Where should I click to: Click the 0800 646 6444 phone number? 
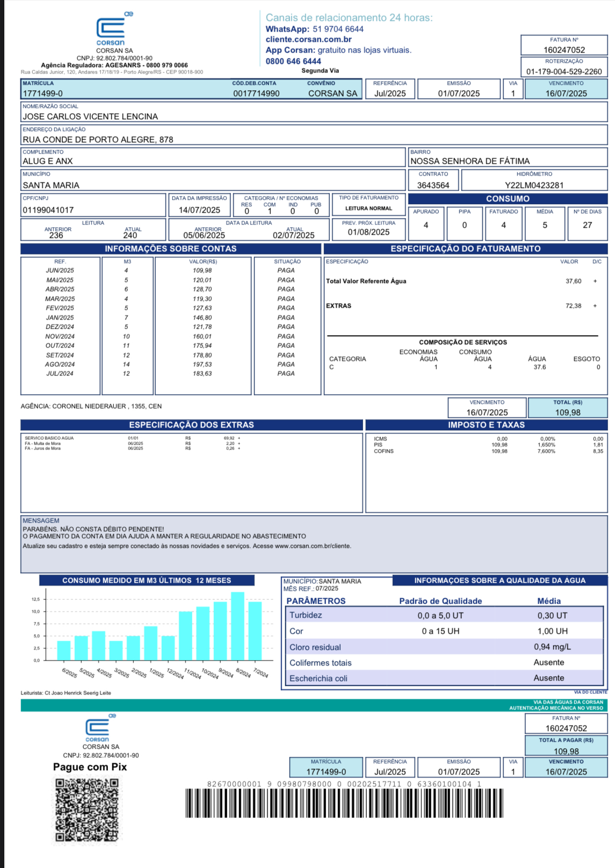293,61
